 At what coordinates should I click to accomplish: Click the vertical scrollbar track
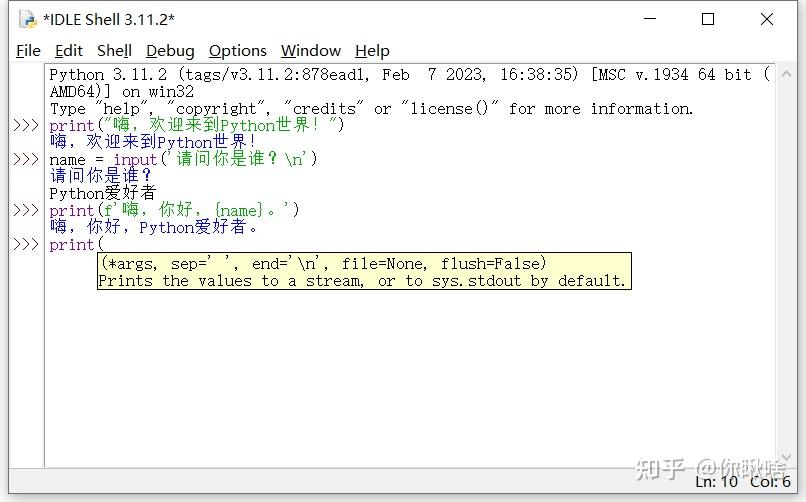[785, 265]
